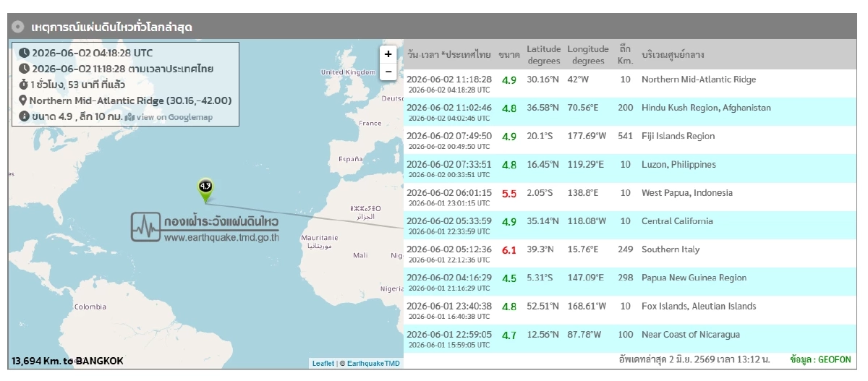Click the UTC clock icon in info box
868x381 pixels.
24,53
